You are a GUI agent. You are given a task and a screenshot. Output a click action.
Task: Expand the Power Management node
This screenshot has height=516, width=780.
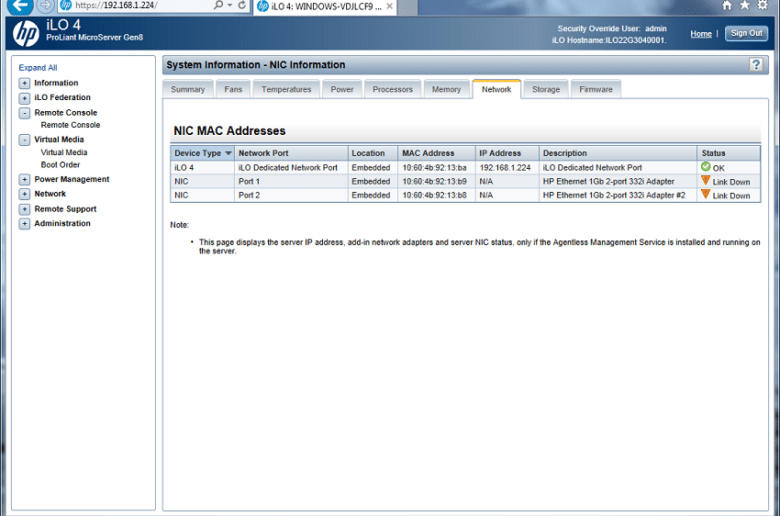coord(24,179)
